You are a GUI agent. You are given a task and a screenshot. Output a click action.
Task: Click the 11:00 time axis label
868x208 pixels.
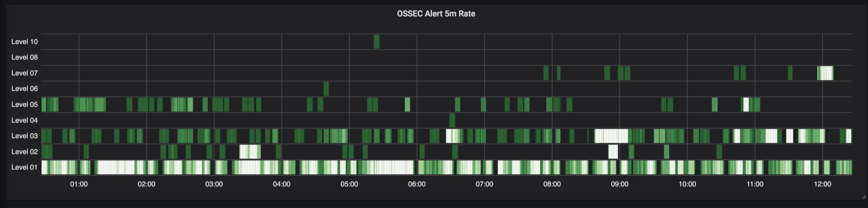click(755, 184)
